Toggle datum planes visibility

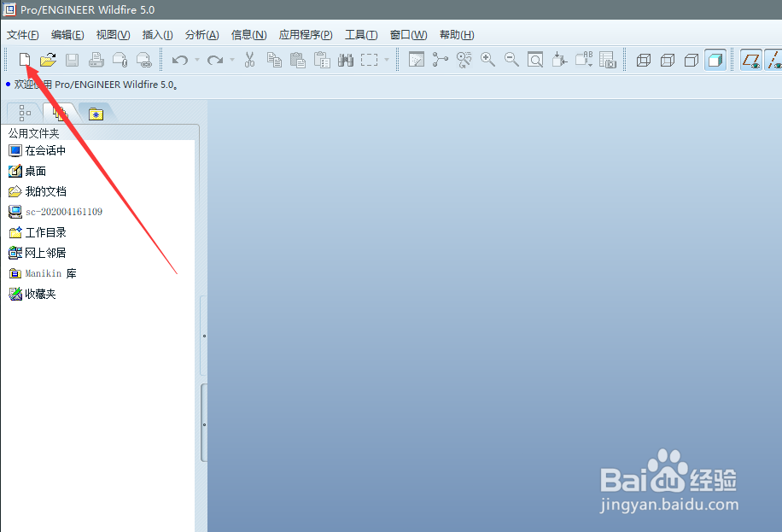coord(751,60)
